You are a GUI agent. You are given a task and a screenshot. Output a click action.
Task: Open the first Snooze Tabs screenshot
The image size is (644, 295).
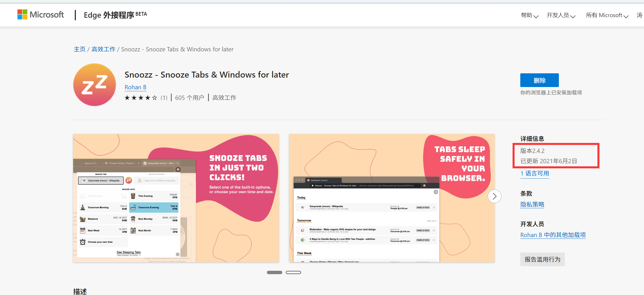point(176,198)
